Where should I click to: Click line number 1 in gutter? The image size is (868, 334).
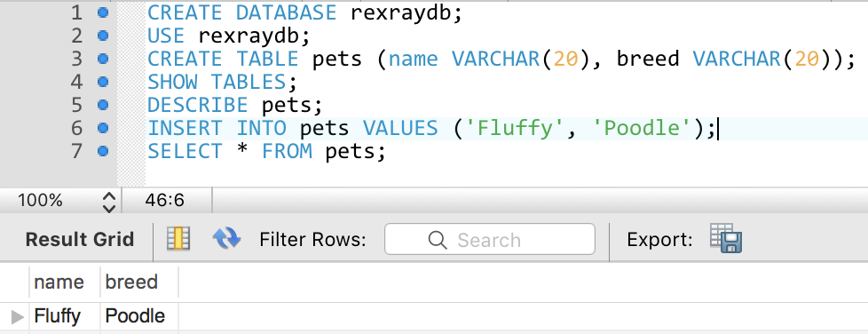(77, 12)
